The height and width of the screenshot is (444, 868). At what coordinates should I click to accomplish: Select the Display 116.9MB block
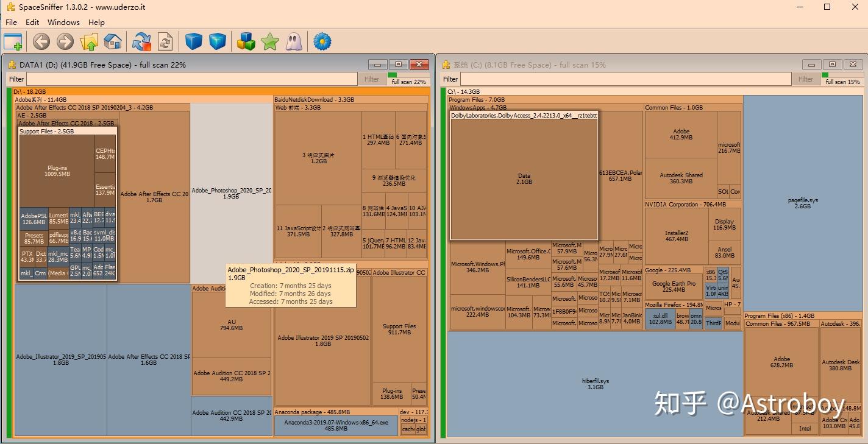pyautogui.click(x=724, y=225)
